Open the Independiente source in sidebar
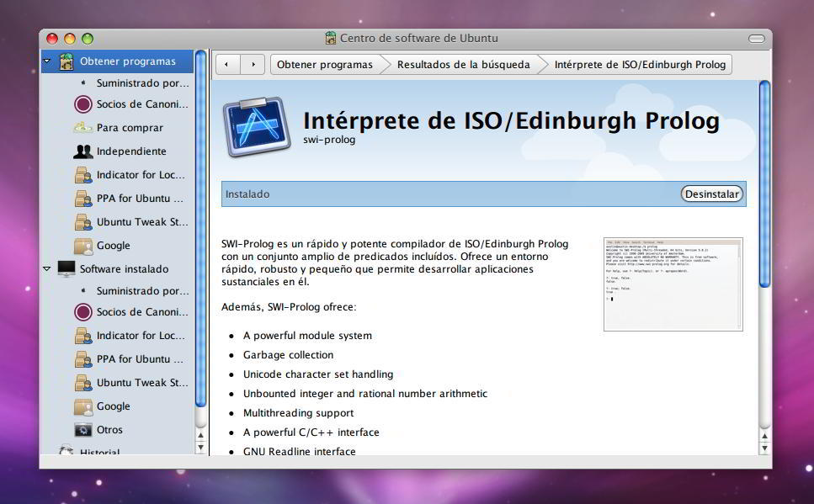 tap(130, 151)
